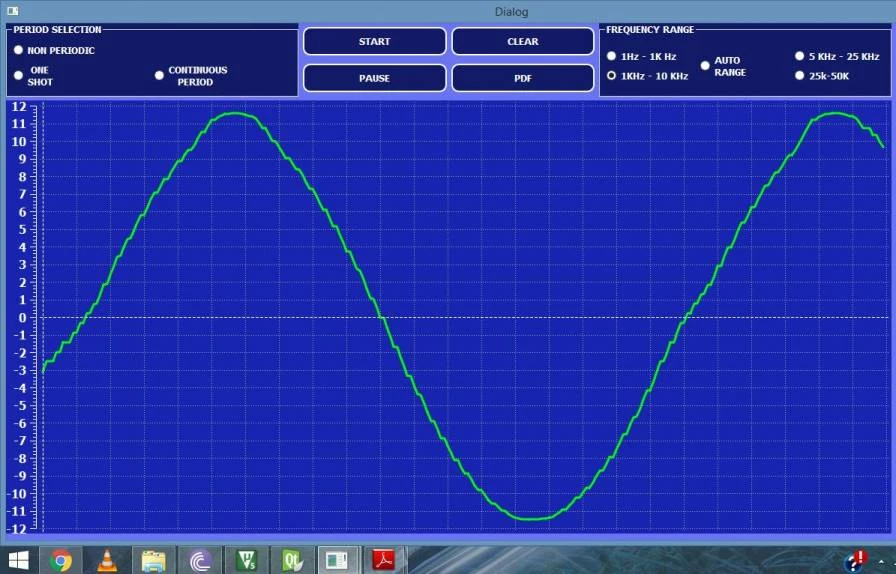
Task: Click the Dialog window title bar icon
Action: pos(13,11)
